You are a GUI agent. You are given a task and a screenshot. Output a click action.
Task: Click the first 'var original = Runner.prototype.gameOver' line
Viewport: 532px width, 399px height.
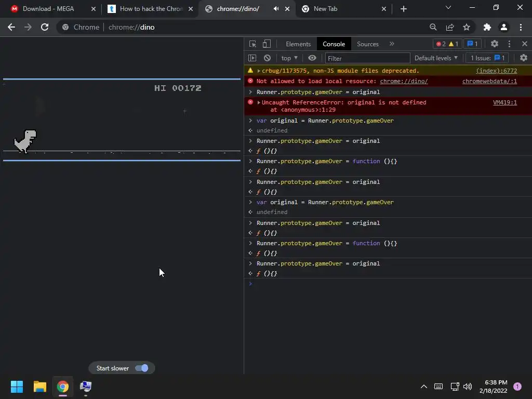325,121
